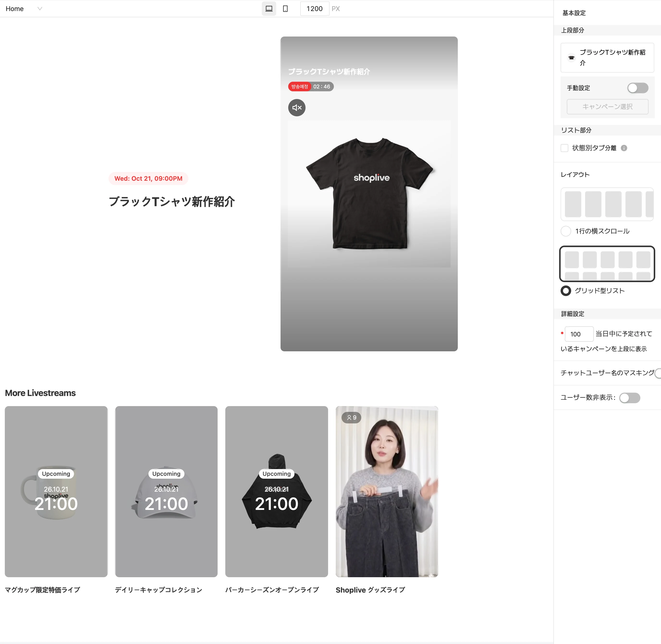Image resolution: width=661 pixels, height=644 pixels.
Task: Open デイリーキャップコレクション stream card
Action: click(166, 491)
